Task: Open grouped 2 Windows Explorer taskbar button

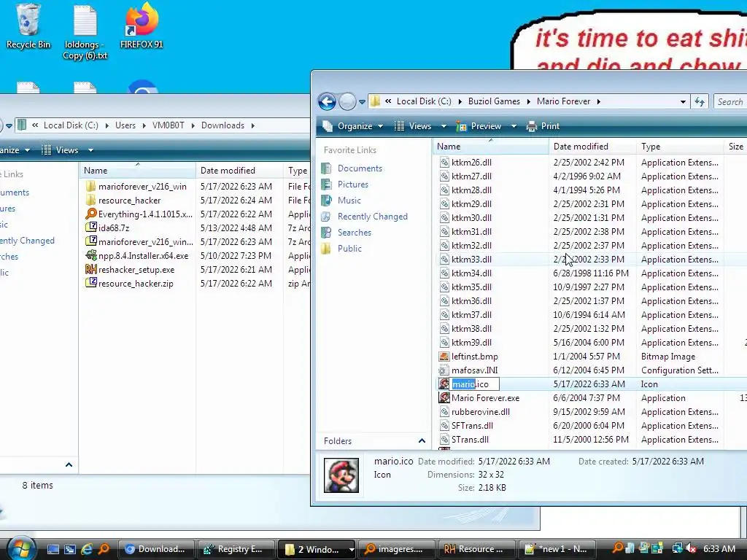Action: (316, 549)
